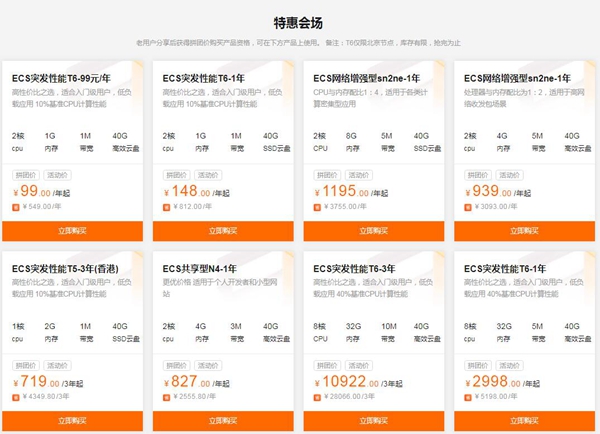Buy now the ¥99.00 ECS T6 plan
This screenshot has width=600, height=434.
point(72,231)
